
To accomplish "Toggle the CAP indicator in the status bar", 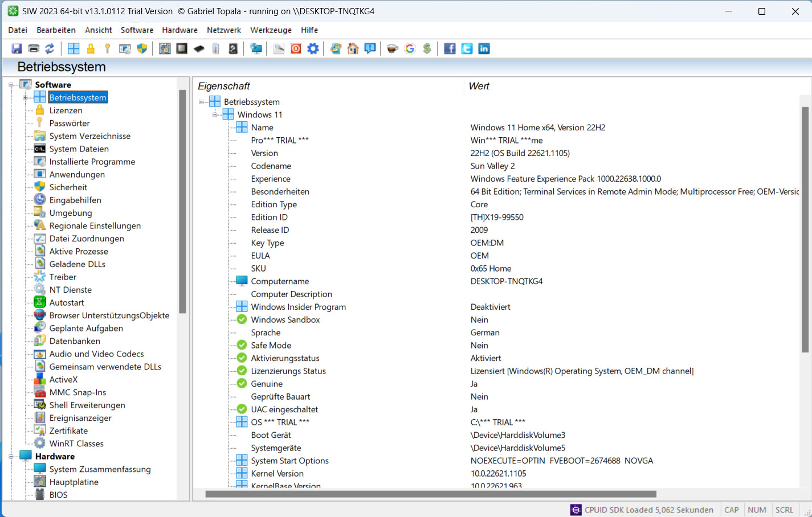I will click(731, 510).
